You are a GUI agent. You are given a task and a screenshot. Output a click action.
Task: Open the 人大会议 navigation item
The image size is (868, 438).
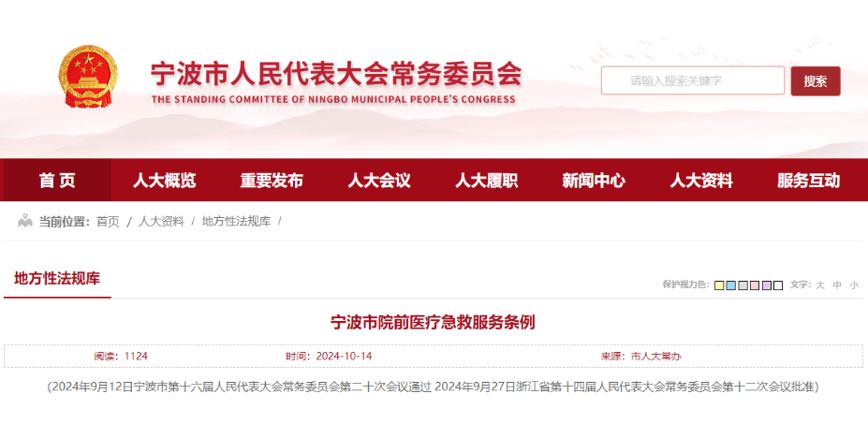[x=379, y=181]
